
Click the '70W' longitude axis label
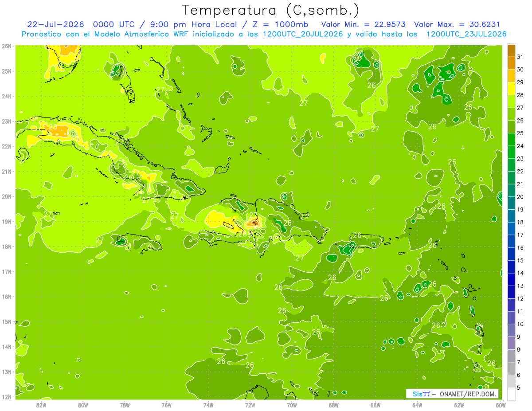292,405
